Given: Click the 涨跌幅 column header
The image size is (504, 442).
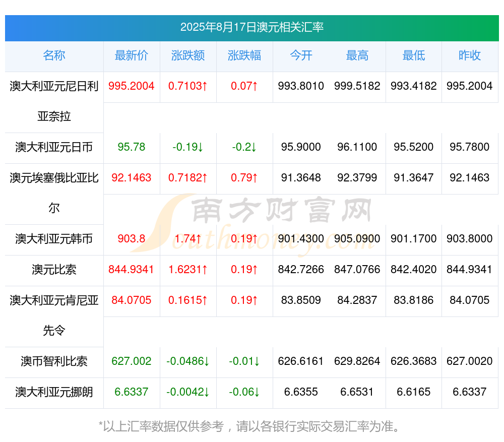Looking at the screenshot, I should click(244, 55).
